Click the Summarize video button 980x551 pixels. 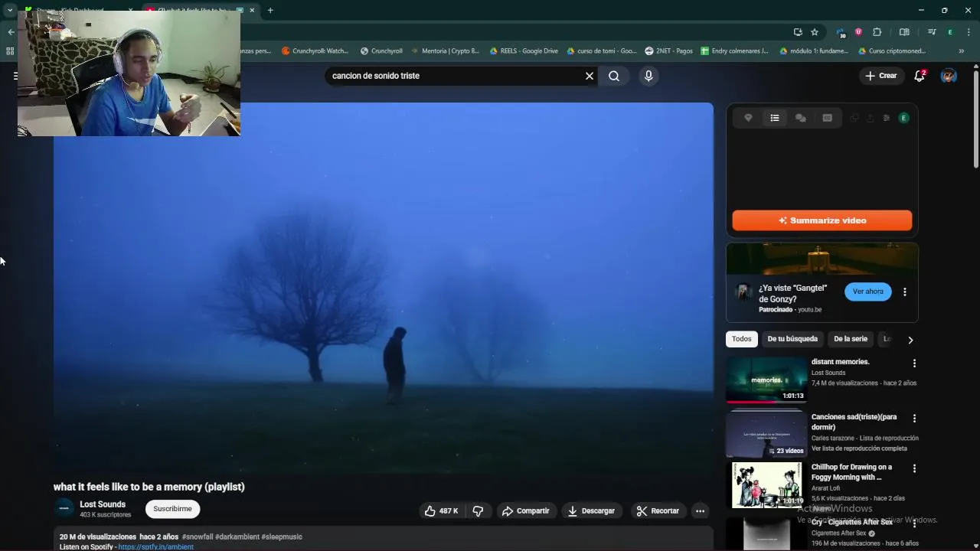pos(822,220)
